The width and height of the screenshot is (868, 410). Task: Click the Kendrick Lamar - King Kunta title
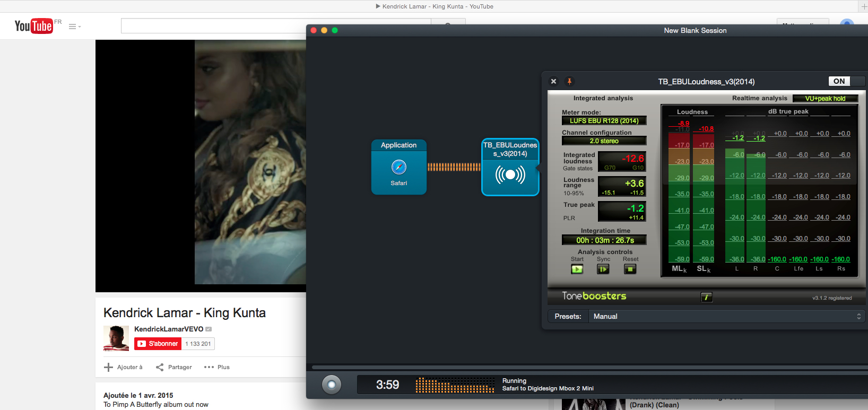coord(185,313)
